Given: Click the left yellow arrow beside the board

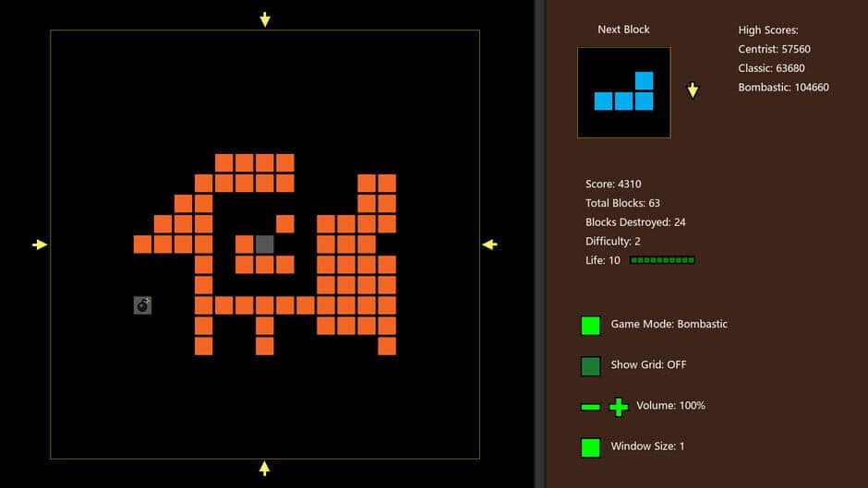Looking at the screenshot, I should pos(40,244).
